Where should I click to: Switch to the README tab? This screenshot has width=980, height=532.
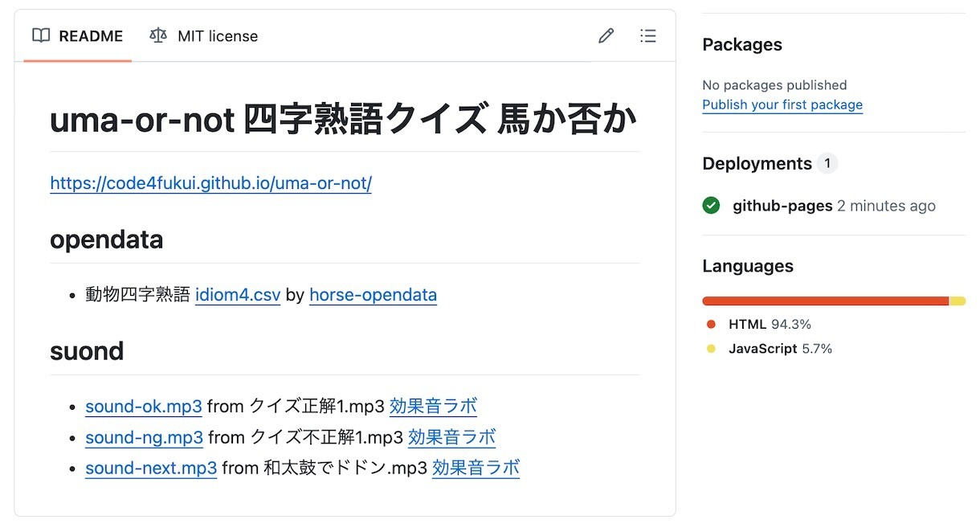pyautogui.click(x=78, y=36)
